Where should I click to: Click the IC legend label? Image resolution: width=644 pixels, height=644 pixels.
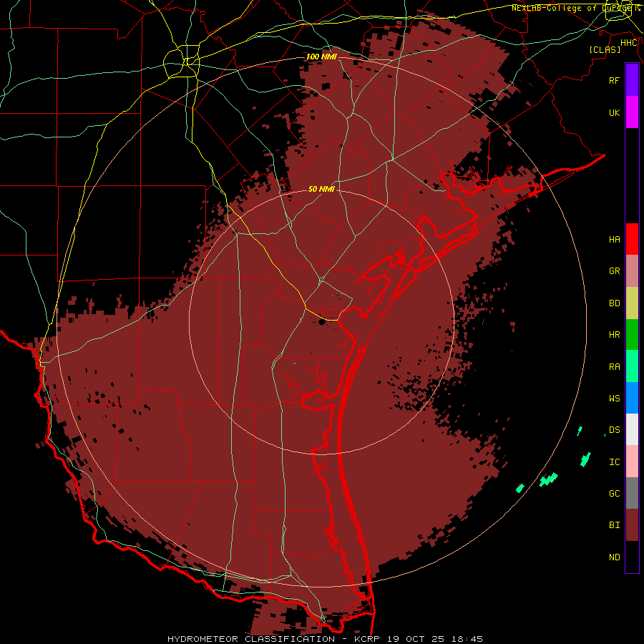tap(614, 462)
